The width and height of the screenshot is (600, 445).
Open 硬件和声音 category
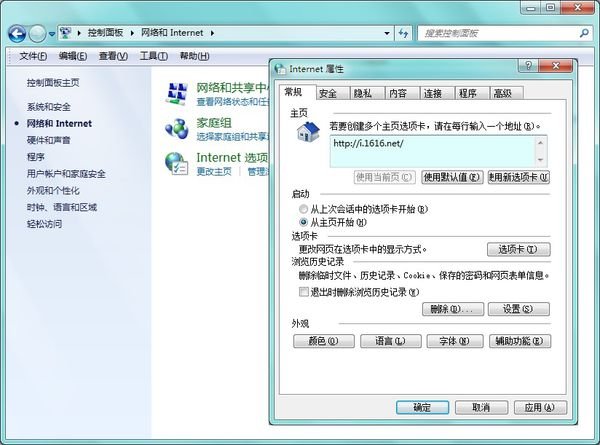(x=49, y=140)
